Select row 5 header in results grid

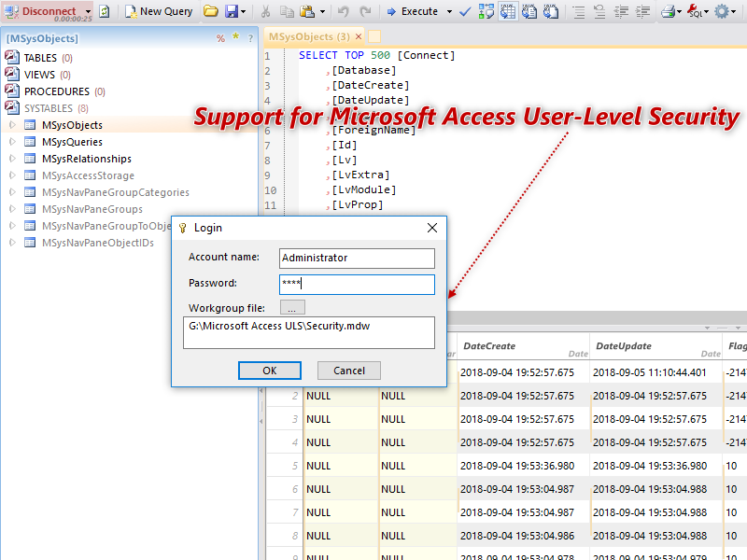tap(285, 466)
